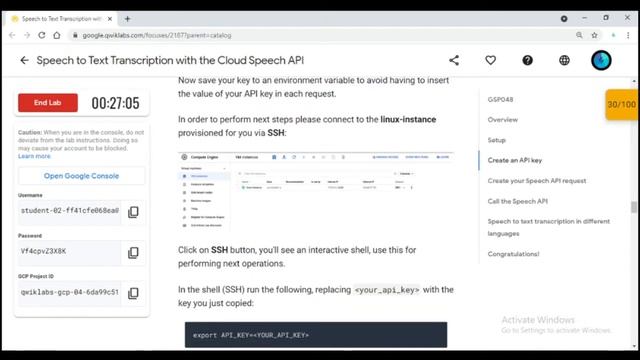Click the page vertical scrollbar thumb

[x=633, y=207]
